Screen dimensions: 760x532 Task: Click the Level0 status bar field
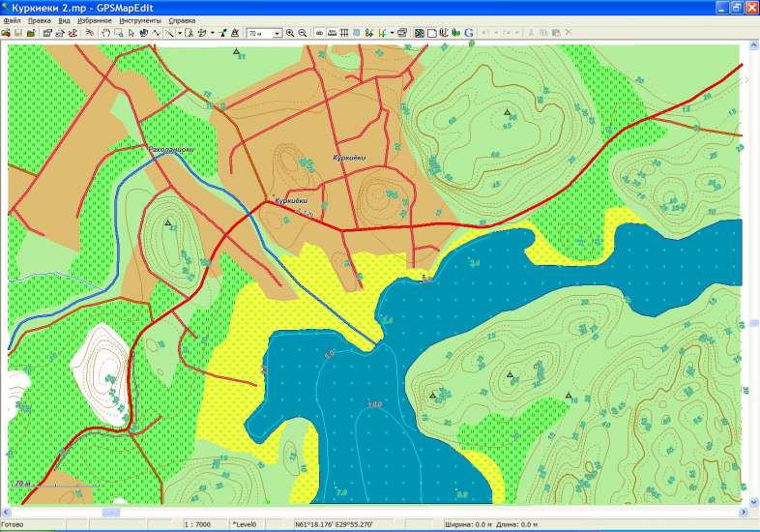click(x=244, y=524)
